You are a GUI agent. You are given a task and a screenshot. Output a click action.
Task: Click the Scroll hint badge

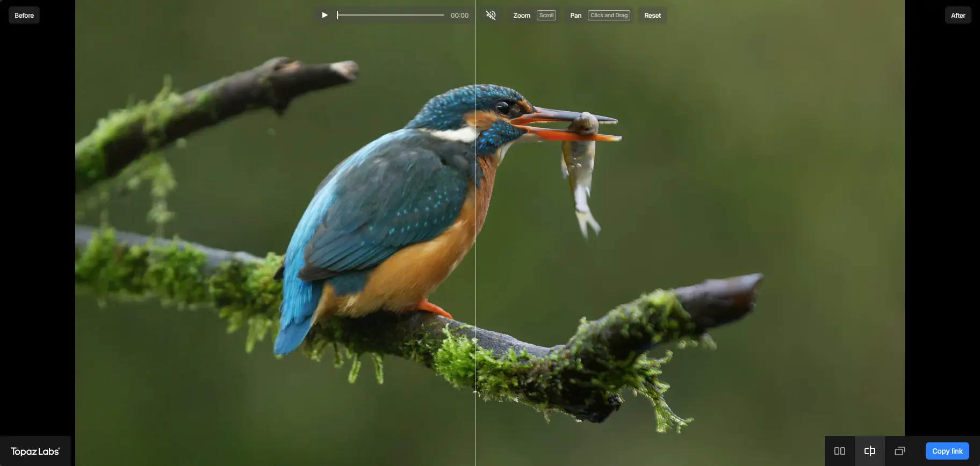(546, 15)
